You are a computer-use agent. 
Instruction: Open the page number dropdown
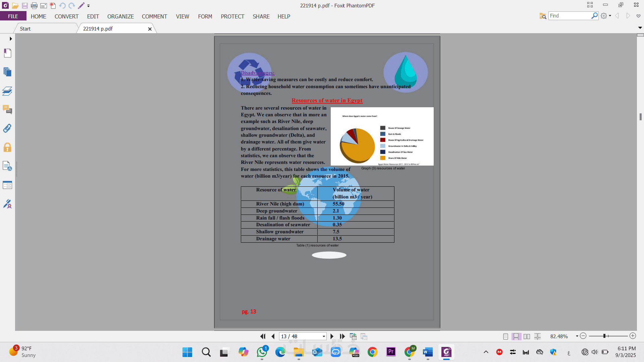324,336
